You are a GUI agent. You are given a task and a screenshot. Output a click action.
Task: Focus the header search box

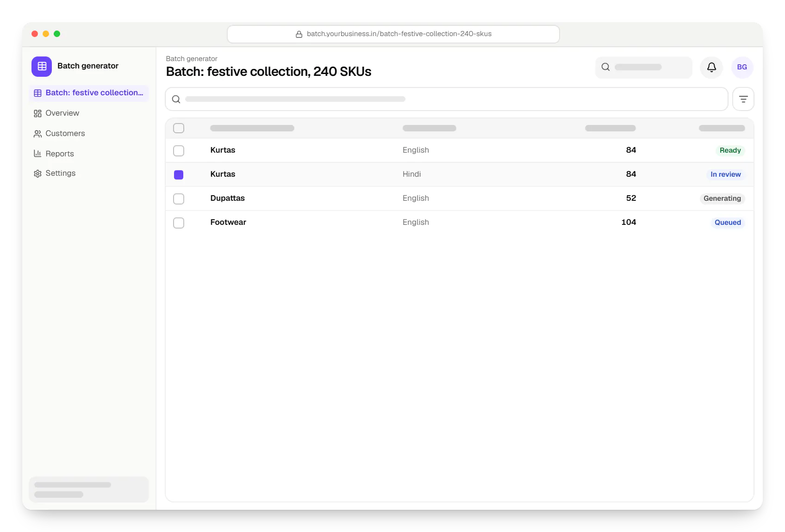(644, 67)
